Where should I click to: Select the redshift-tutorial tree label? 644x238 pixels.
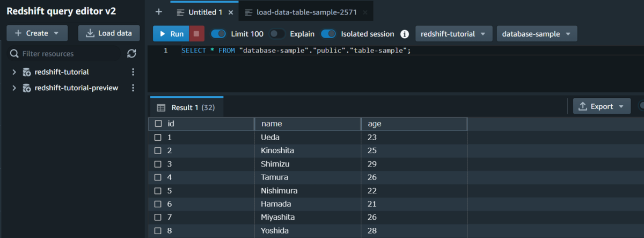tap(62, 72)
